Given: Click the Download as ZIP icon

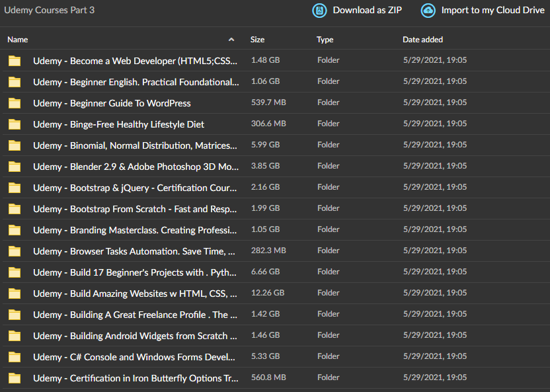Looking at the screenshot, I should tap(319, 11).
